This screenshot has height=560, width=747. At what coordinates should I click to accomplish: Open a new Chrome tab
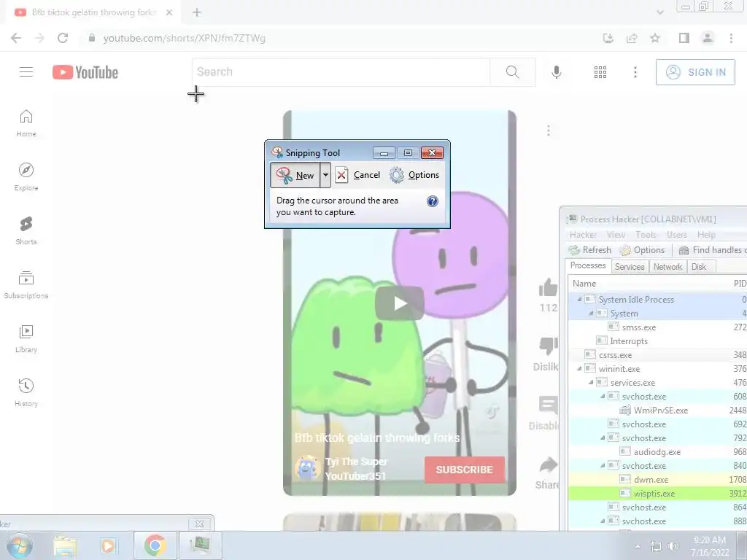click(197, 12)
